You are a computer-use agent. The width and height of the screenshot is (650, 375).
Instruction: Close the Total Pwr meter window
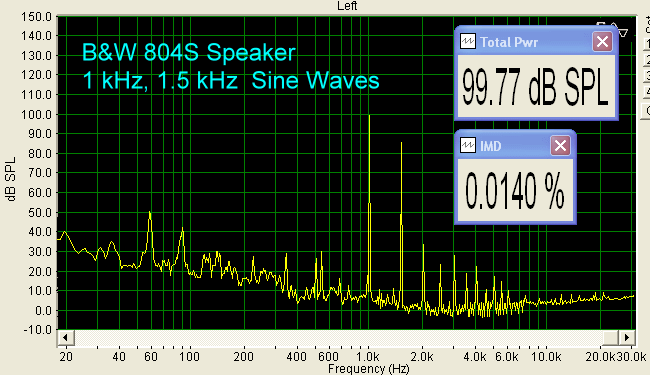(x=602, y=41)
